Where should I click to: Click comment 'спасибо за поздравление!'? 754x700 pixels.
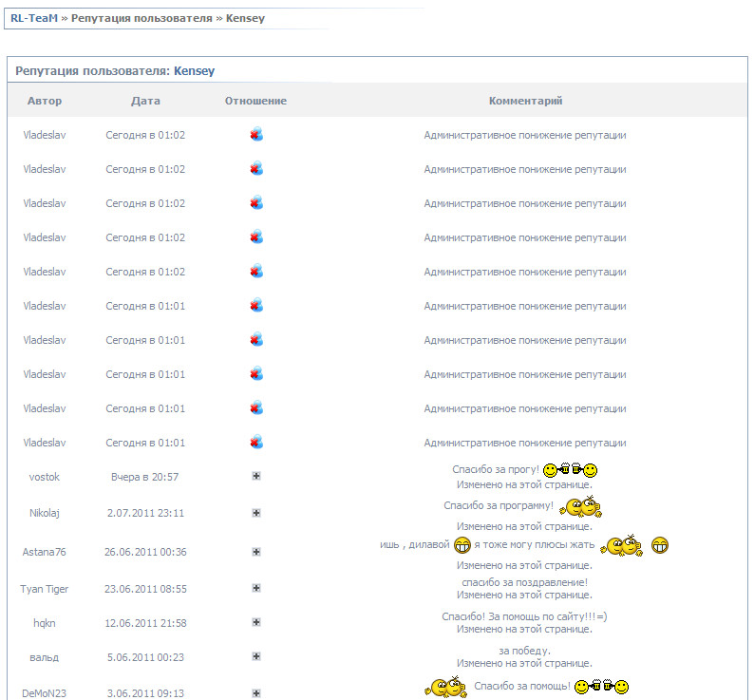pos(524,582)
